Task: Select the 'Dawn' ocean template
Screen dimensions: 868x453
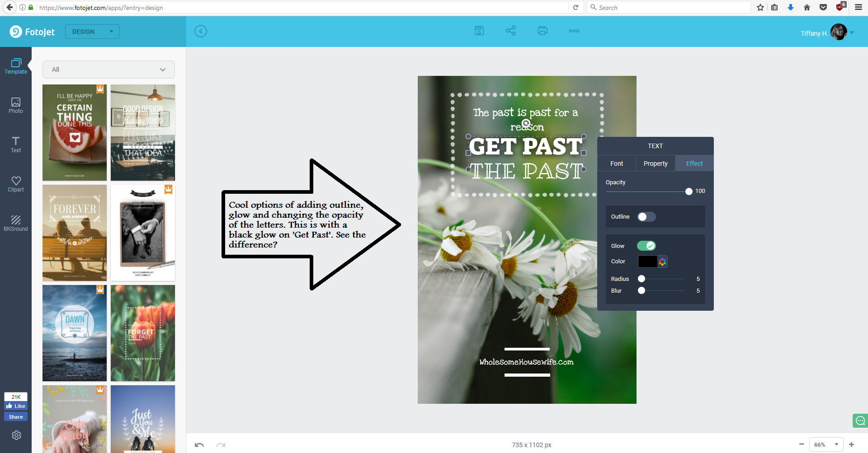Action: point(75,333)
